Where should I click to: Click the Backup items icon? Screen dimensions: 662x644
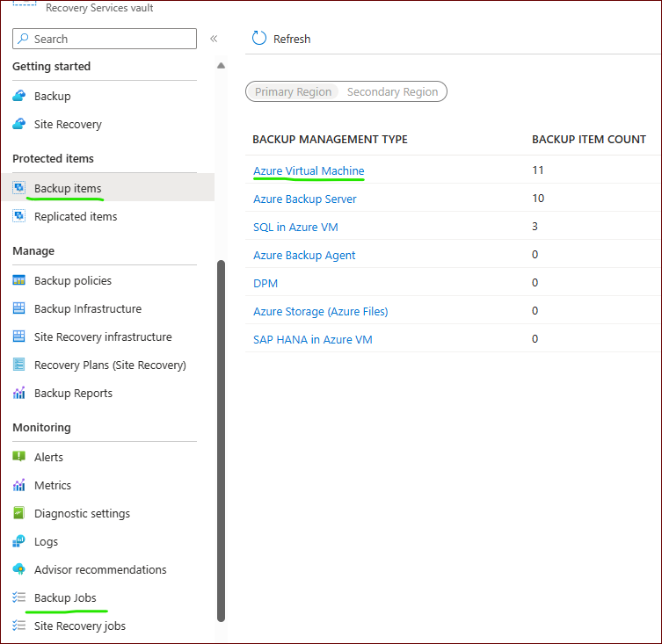tap(19, 187)
